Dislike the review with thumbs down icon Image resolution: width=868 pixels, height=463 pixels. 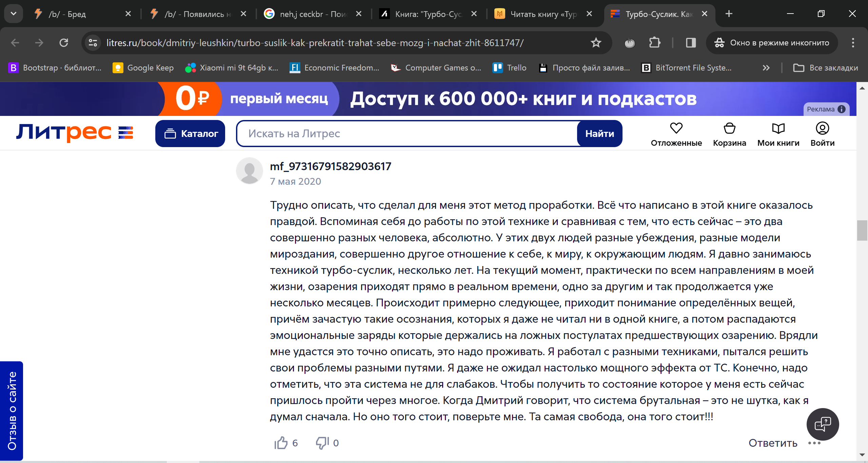click(x=322, y=443)
